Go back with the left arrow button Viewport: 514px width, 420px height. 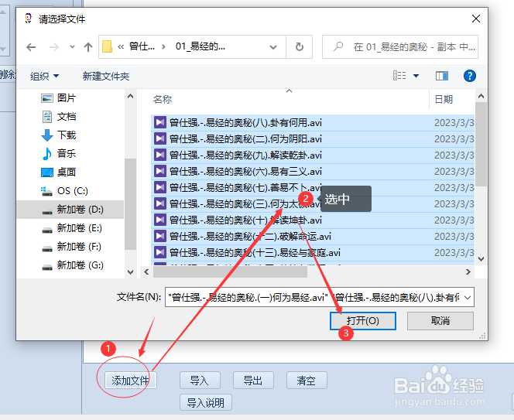tap(31, 47)
